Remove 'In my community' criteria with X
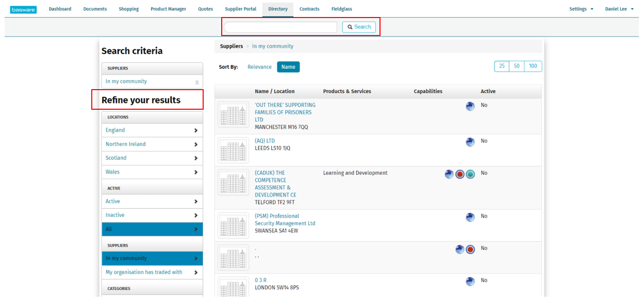This screenshot has height=305, width=644. click(x=196, y=82)
